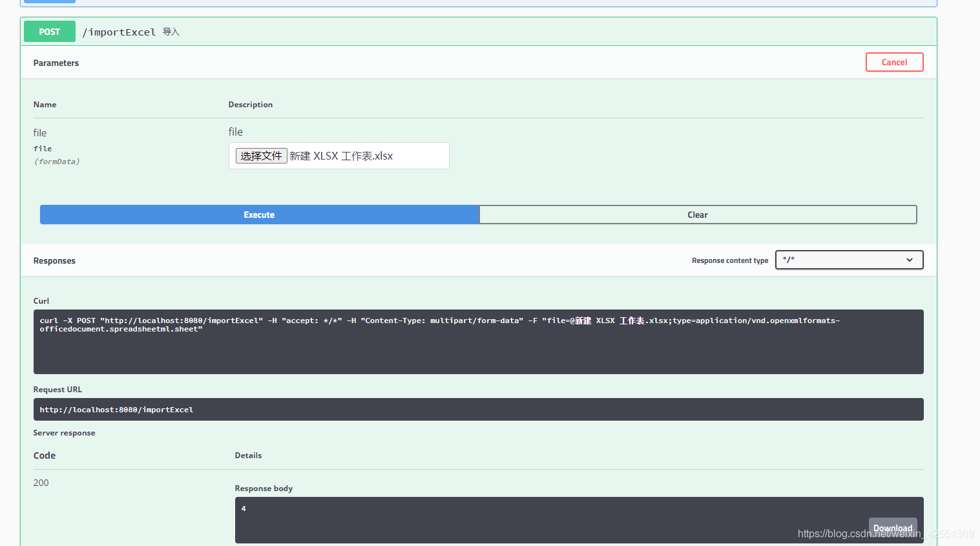Click the Server response label
This screenshot has height=546, width=980.
tap(64, 432)
